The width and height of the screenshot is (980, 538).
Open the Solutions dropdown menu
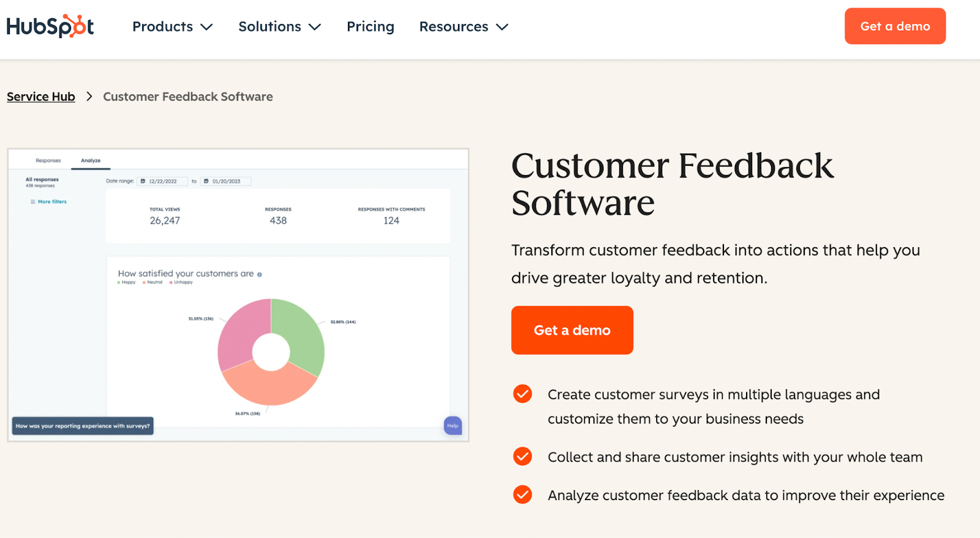tap(279, 27)
